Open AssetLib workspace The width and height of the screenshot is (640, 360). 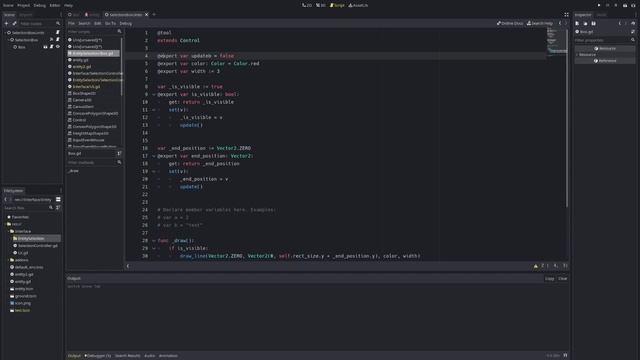pos(358,5)
